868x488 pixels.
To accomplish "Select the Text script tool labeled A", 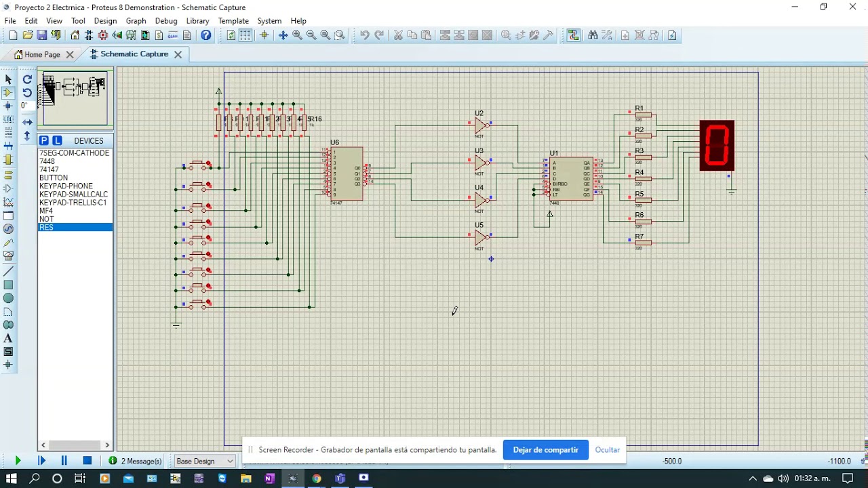I will click(x=8, y=338).
